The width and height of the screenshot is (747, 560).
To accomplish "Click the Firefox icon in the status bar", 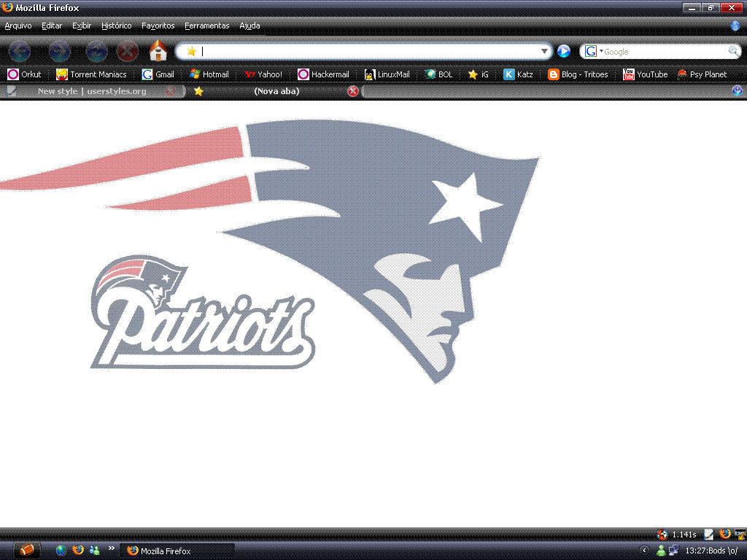I will click(725, 534).
